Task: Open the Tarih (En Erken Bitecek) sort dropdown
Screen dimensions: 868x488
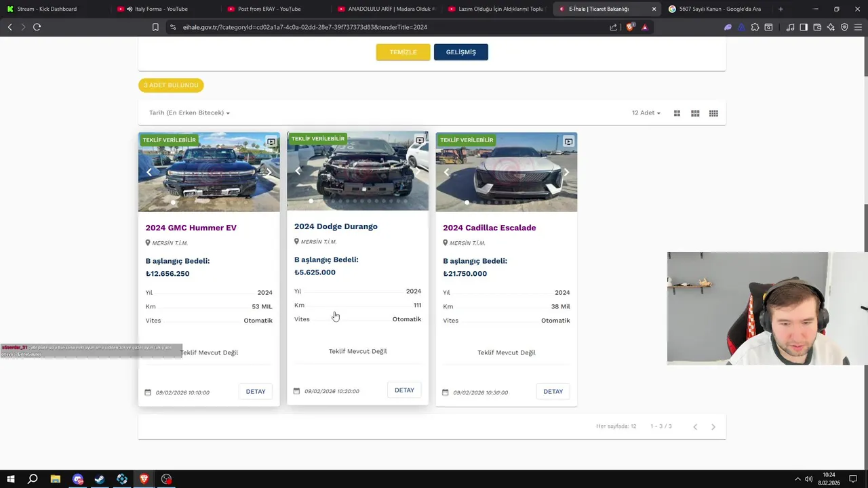Action: (189, 113)
